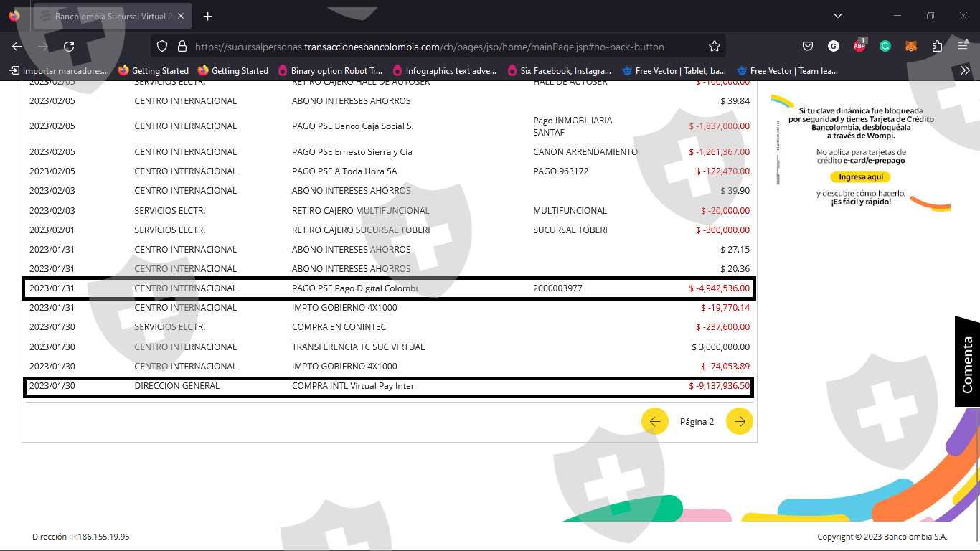
Task: Open a new browser tab with plus
Action: 207,16
